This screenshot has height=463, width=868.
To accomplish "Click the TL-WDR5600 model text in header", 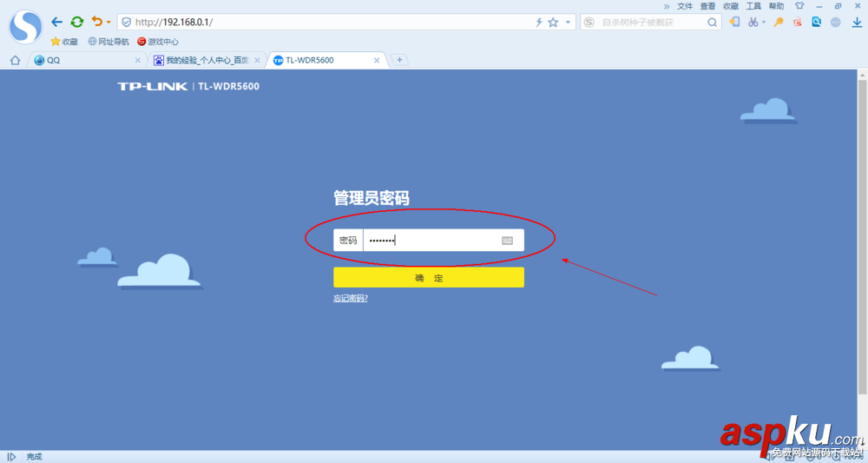I will point(228,86).
